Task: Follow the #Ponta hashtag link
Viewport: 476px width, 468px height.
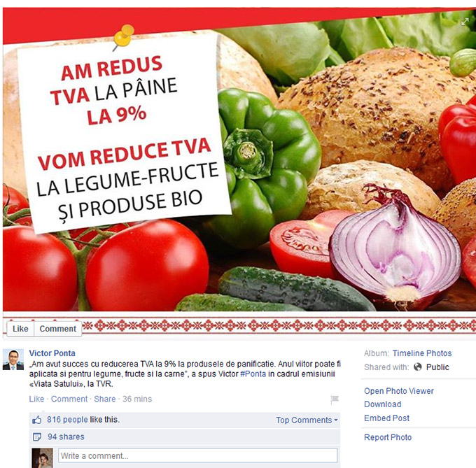Action: [x=253, y=374]
